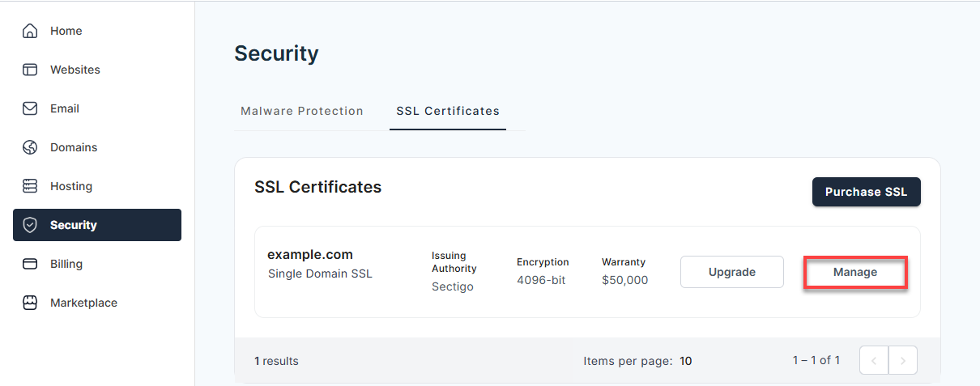Click the Marketplace store icon
This screenshot has width=980, height=386.
click(x=30, y=303)
